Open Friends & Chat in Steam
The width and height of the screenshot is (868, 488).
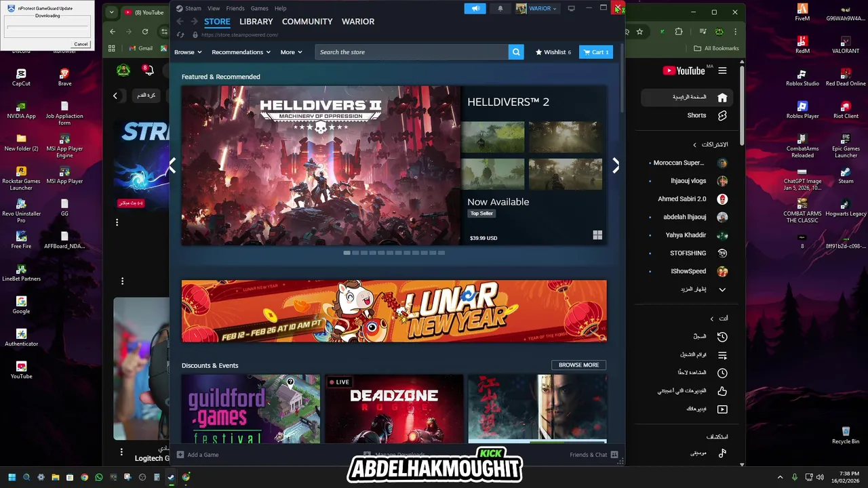[594, 455]
